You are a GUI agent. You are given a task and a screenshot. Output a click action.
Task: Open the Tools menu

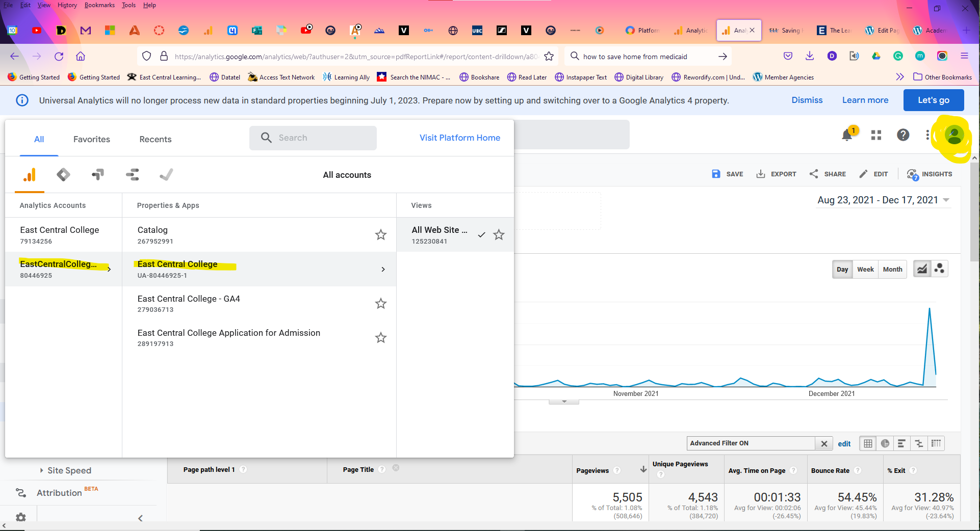tap(129, 5)
